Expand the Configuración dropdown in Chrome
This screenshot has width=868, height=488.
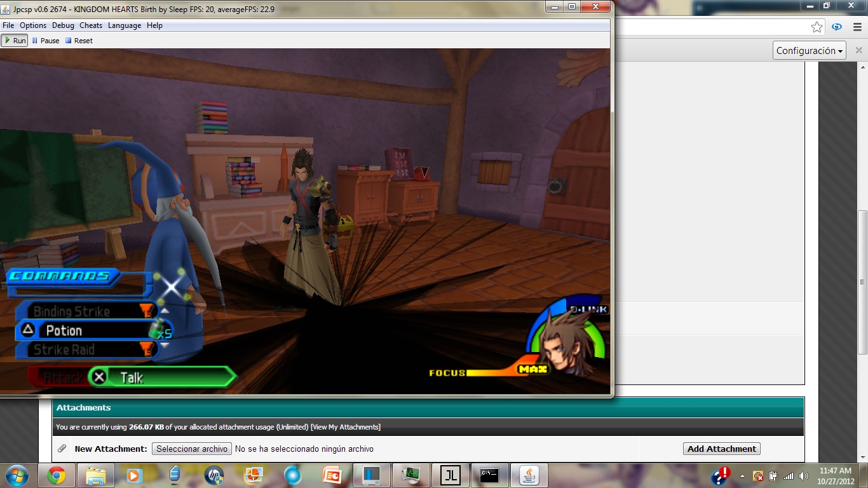[x=810, y=51]
